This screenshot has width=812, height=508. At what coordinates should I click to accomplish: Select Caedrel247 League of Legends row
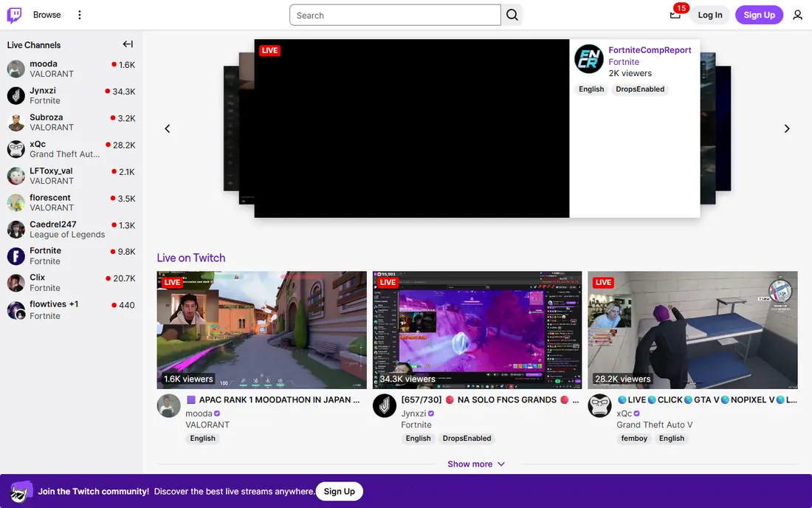(x=71, y=230)
